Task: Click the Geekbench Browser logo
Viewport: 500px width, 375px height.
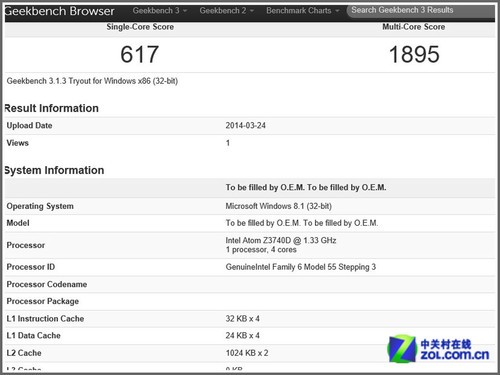Action: pos(59,11)
